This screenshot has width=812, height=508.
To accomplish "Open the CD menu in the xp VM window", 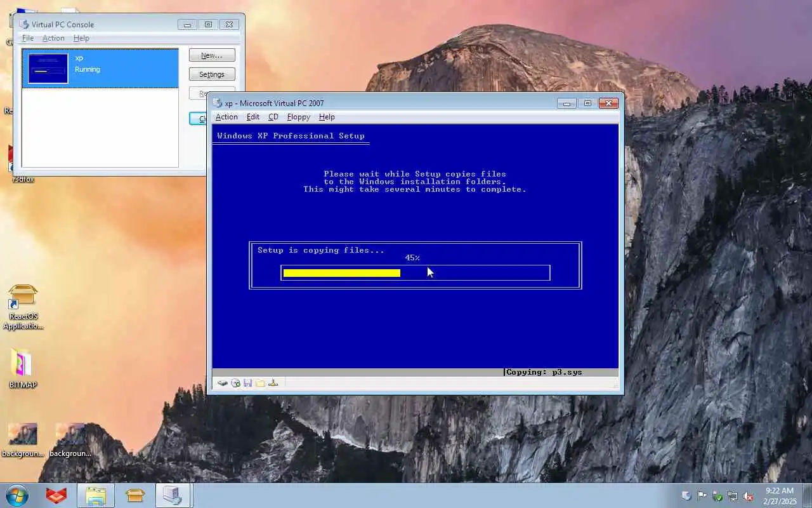I will pyautogui.click(x=273, y=117).
